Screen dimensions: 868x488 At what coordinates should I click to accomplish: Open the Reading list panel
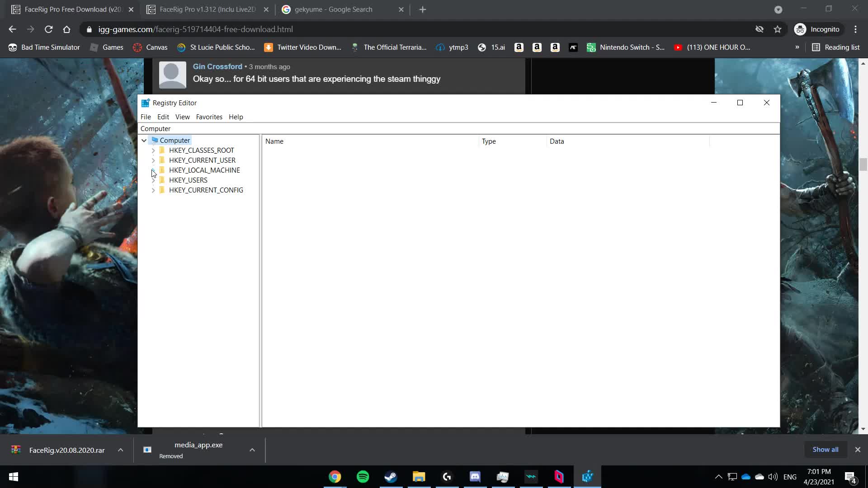[x=836, y=47]
